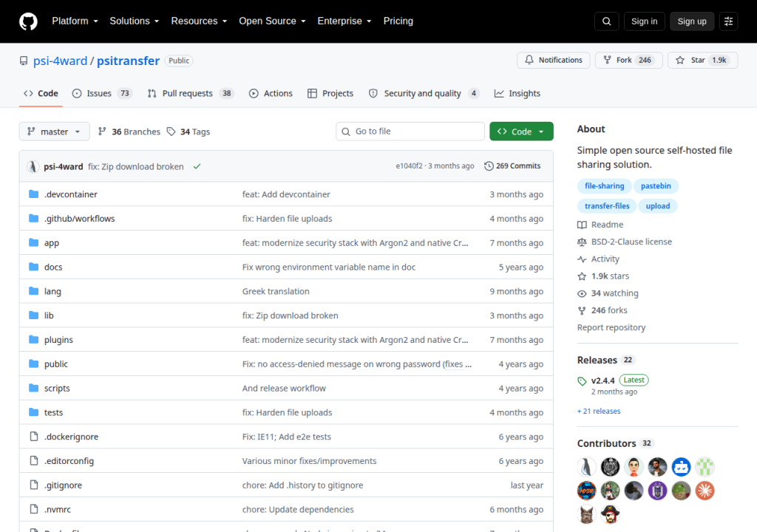Open search with the magnifier icon
The image size is (757, 532).
[606, 21]
